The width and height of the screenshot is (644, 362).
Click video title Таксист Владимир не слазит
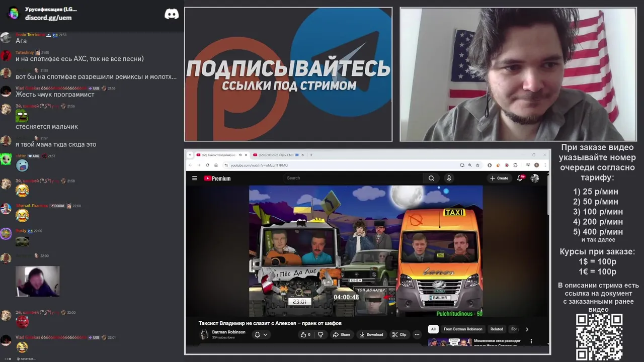[x=270, y=323]
